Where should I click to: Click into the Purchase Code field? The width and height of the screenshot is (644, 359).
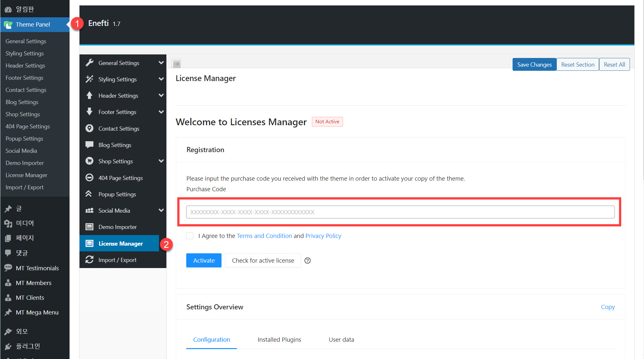point(400,212)
